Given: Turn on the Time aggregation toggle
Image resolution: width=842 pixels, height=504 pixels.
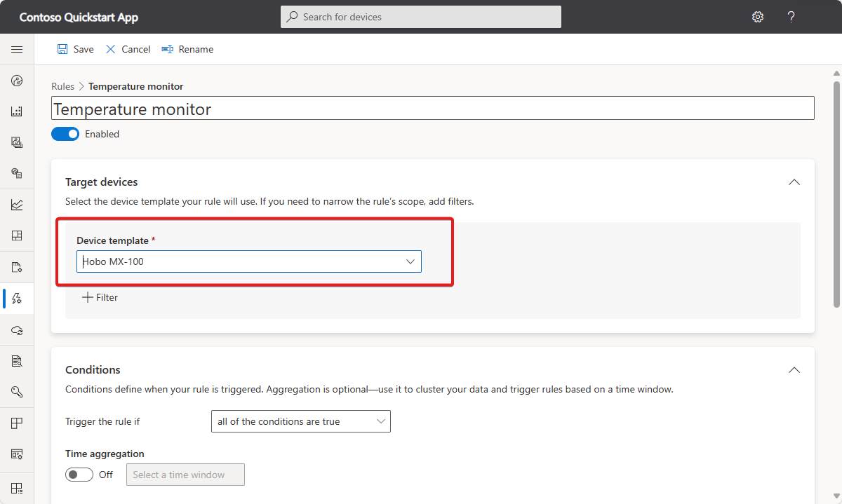Looking at the screenshot, I should [x=79, y=474].
